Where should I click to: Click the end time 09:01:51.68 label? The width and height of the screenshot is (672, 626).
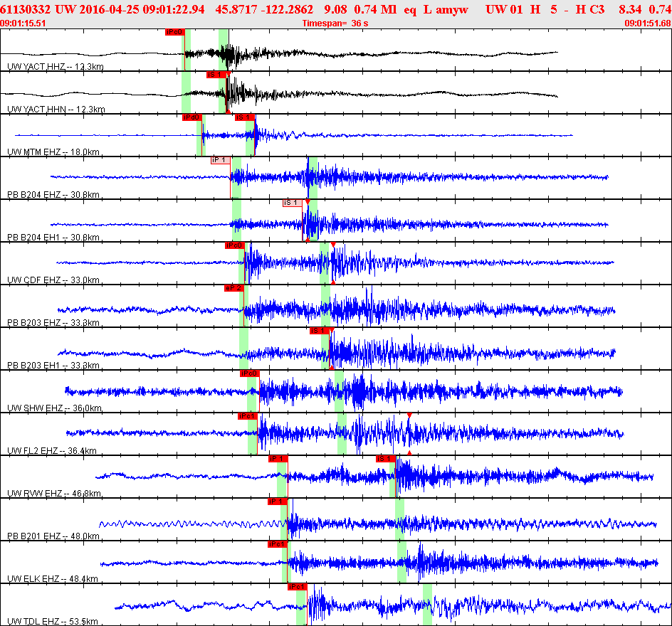coord(648,23)
